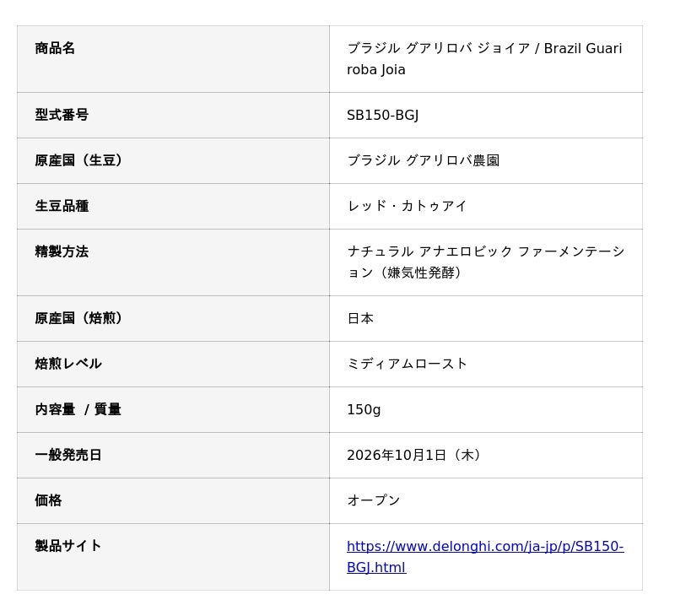This screenshot has height=616, width=675.
Task: Click the 商品名 header cell
Action: [x=173, y=59]
